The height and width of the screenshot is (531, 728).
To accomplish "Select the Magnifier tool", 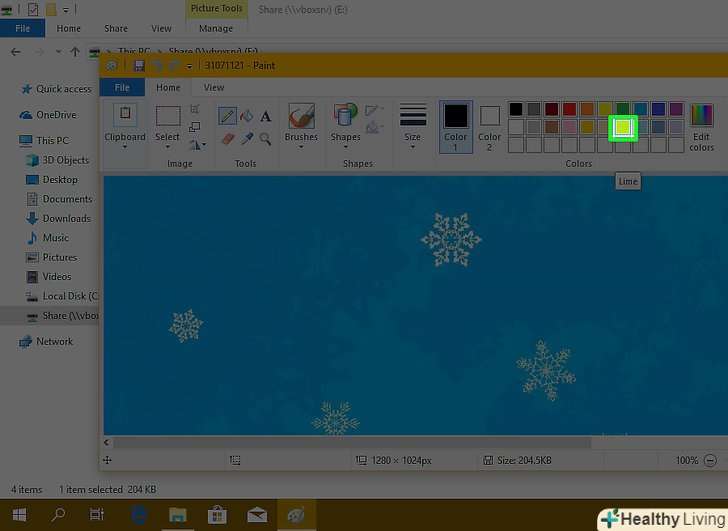I will coord(266,138).
